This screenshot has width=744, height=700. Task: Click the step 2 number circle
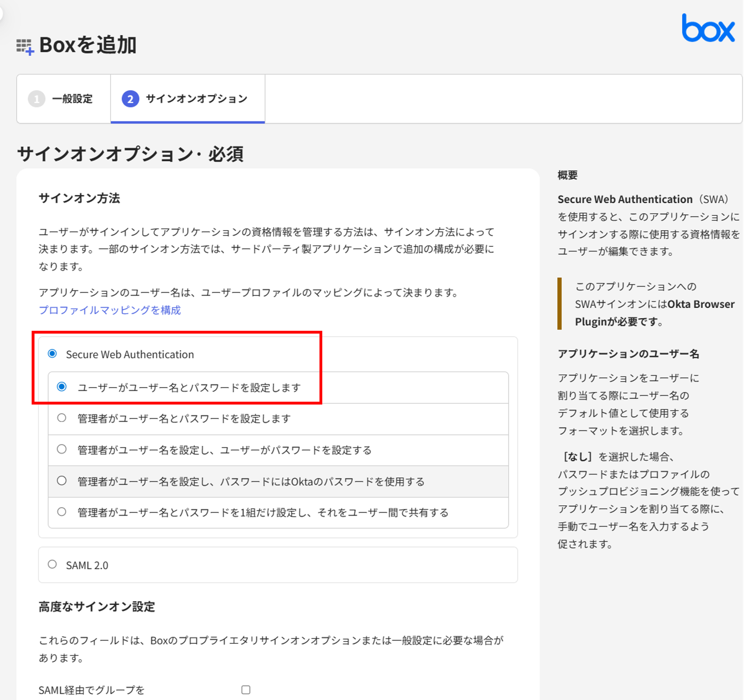[130, 99]
